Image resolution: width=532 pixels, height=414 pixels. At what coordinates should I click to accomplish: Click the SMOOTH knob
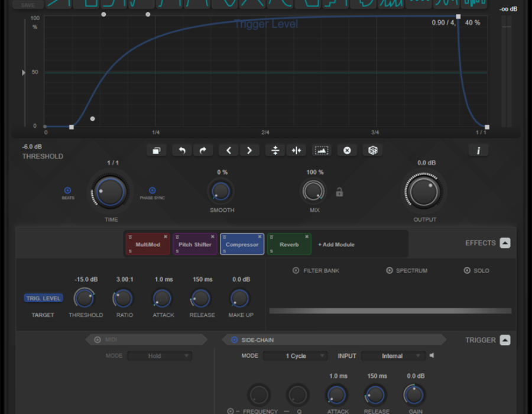click(x=221, y=191)
